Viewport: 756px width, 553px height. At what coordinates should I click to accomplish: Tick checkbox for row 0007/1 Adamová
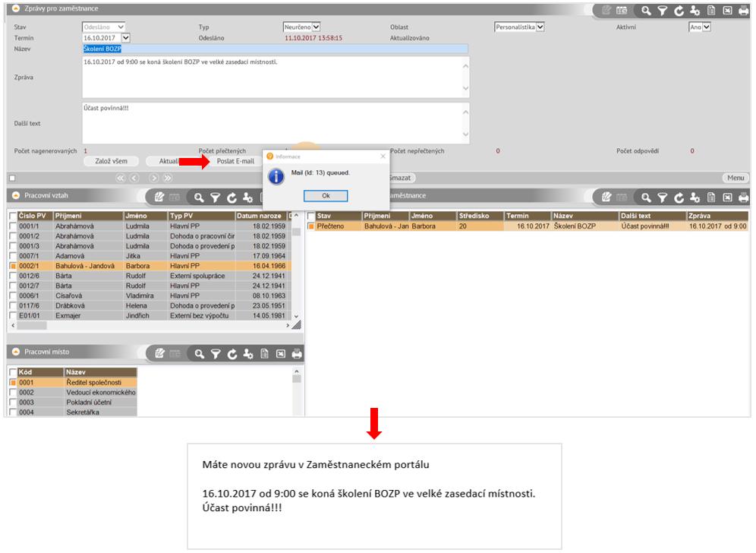(13, 256)
